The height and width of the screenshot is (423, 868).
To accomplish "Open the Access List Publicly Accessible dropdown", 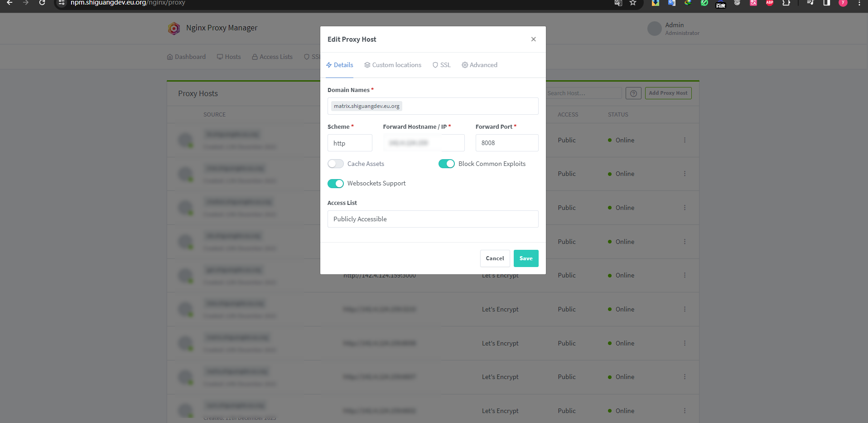I will pos(433,219).
